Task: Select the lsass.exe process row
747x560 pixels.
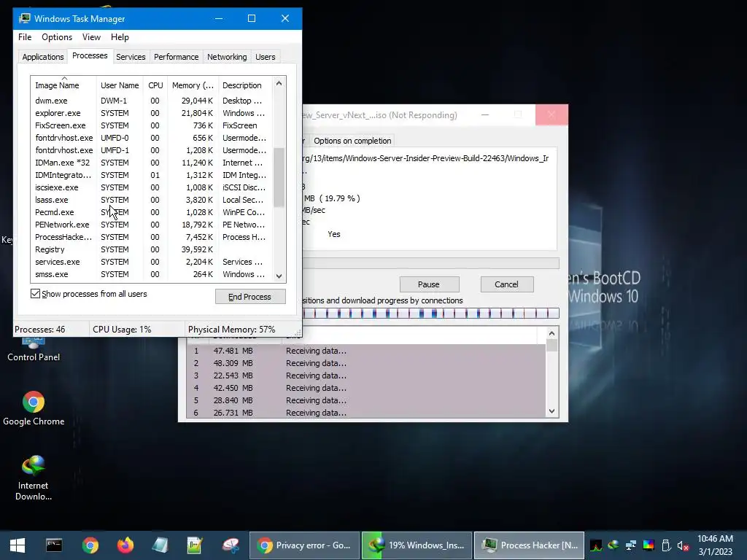Action: click(x=152, y=200)
